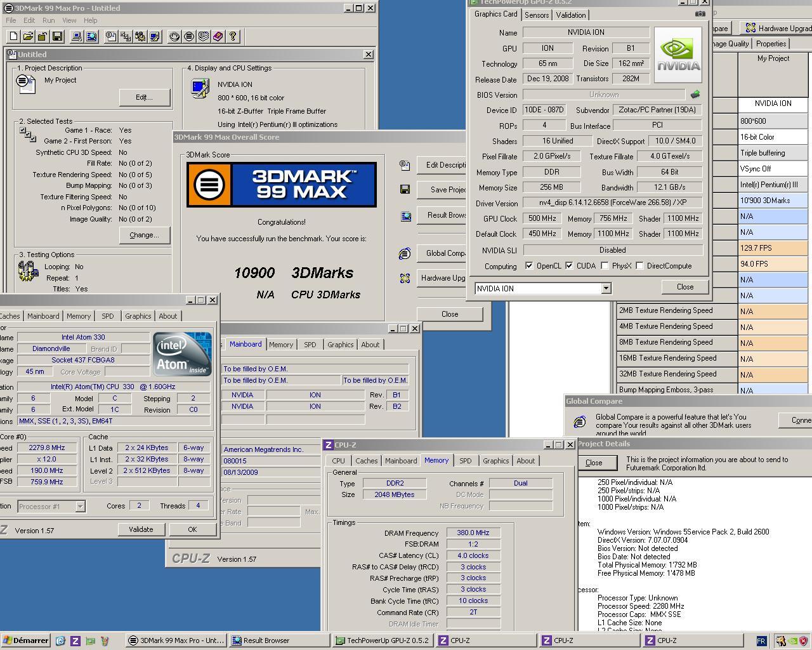This screenshot has height=650, width=812.
Task: Click the Global Compare icon in score dialog
Action: 405,253
